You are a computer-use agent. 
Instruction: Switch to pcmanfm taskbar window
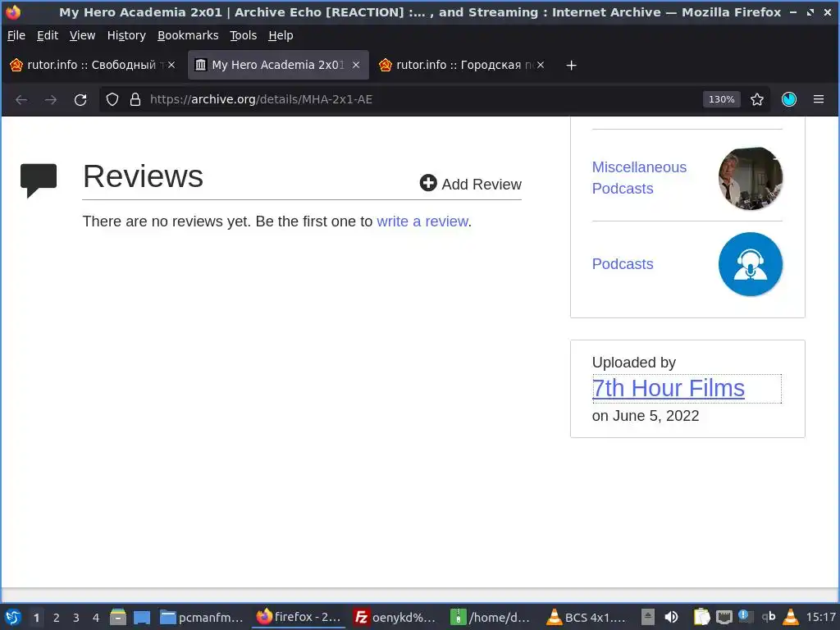tap(203, 618)
